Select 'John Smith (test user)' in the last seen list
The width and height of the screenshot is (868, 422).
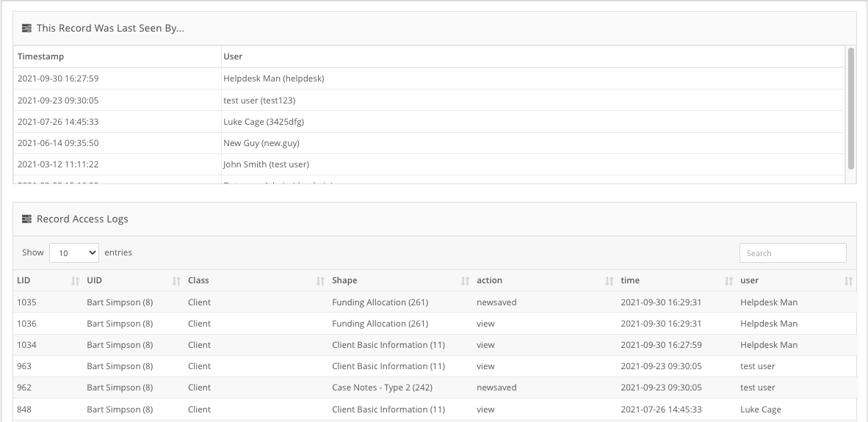(x=267, y=164)
